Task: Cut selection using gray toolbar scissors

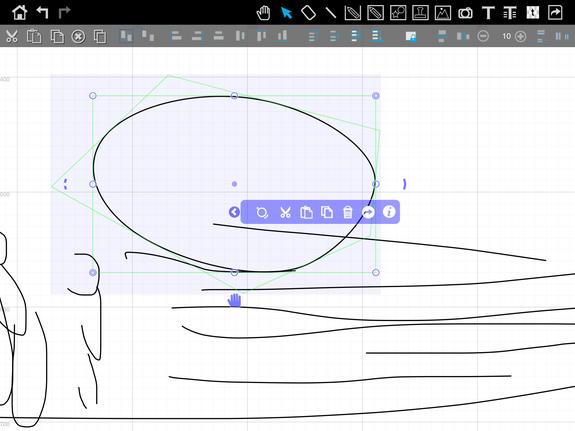Action: [x=12, y=36]
